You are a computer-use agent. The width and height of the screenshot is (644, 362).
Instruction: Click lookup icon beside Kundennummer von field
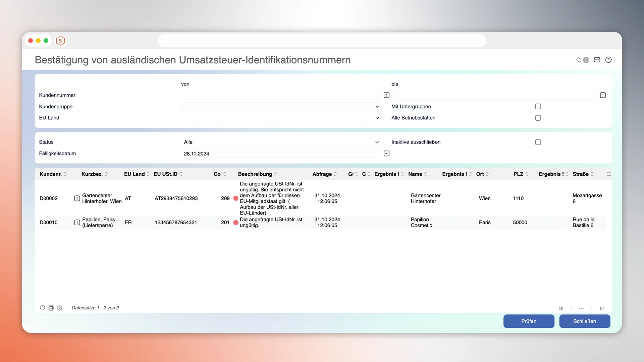coord(386,95)
